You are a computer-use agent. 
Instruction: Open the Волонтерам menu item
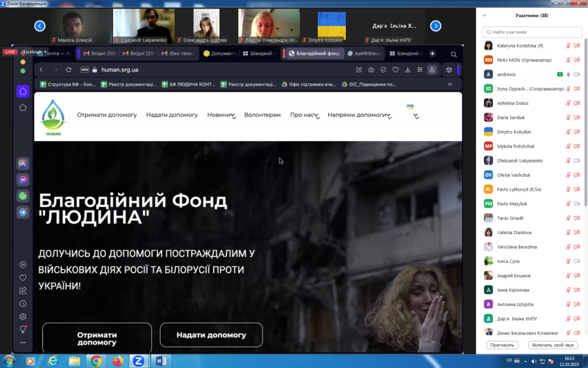click(262, 115)
